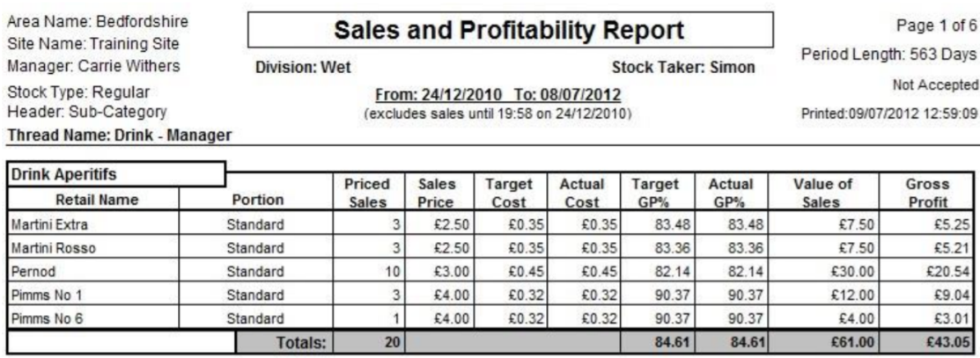Screen dimensions: 980x358
Task: Click the Thread Name Drink - Manager text
Action: (x=120, y=135)
